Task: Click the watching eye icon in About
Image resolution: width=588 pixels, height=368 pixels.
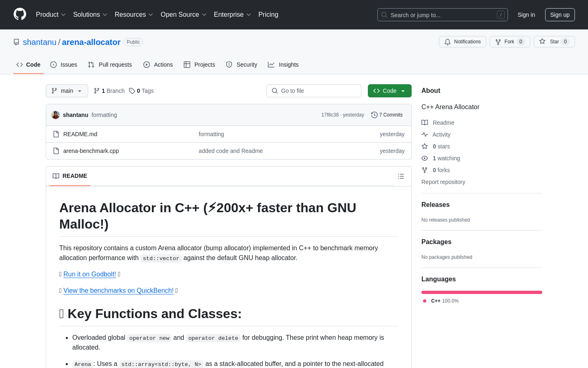Action: 425,158
